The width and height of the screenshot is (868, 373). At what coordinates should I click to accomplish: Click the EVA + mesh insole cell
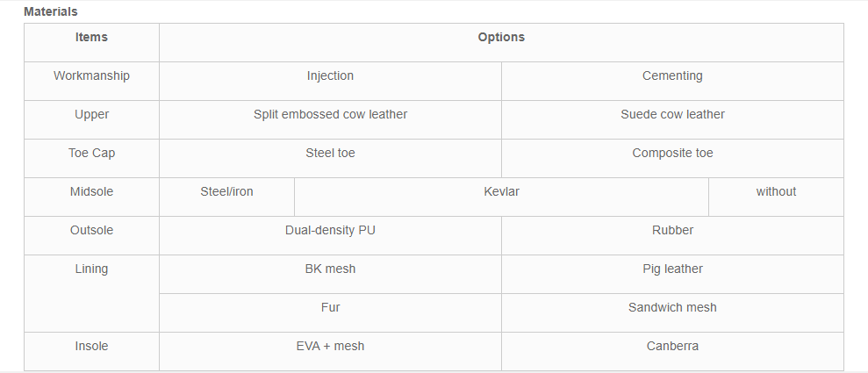click(x=331, y=352)
